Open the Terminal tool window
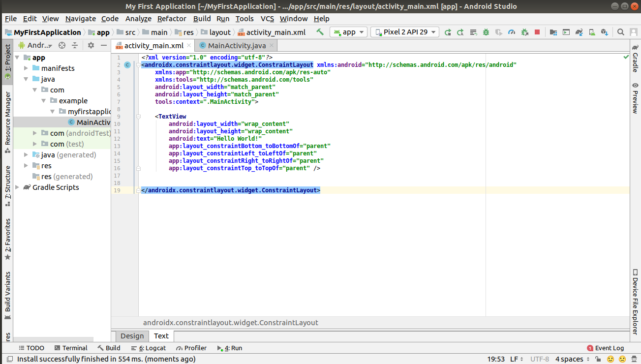 (x=71, y=348)
